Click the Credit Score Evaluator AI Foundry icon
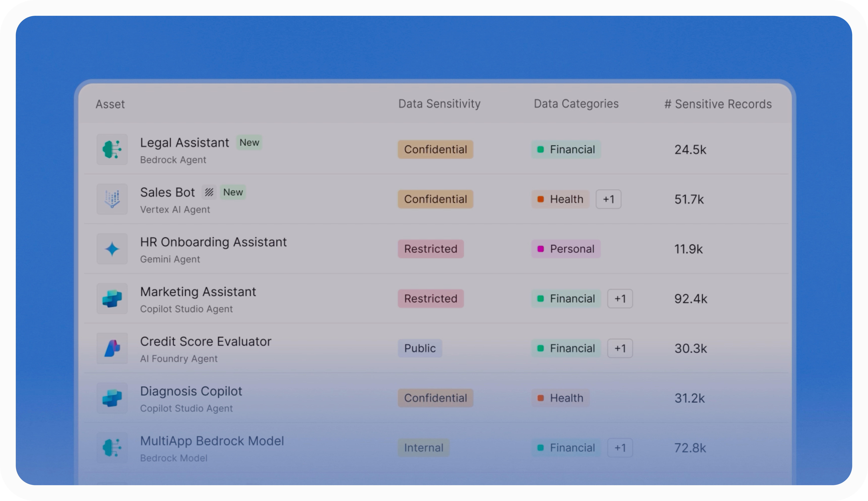The image size is (868, 501). coord(112,348)
